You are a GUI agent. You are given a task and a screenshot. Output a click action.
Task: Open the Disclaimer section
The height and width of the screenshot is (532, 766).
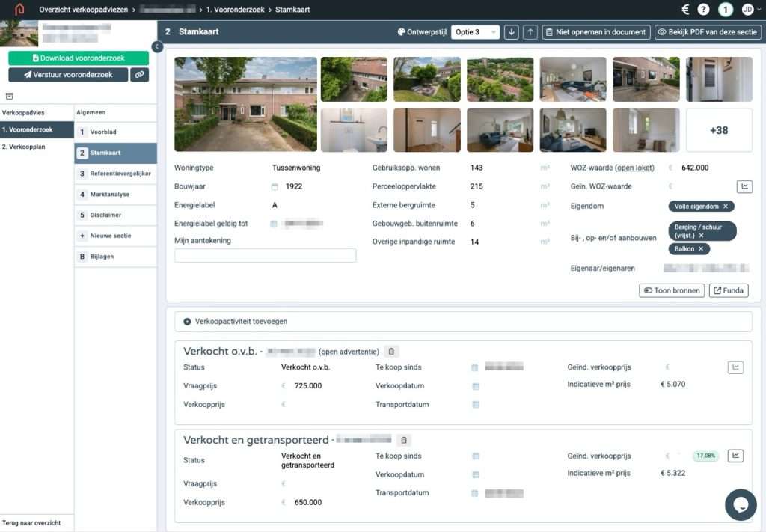116,215
